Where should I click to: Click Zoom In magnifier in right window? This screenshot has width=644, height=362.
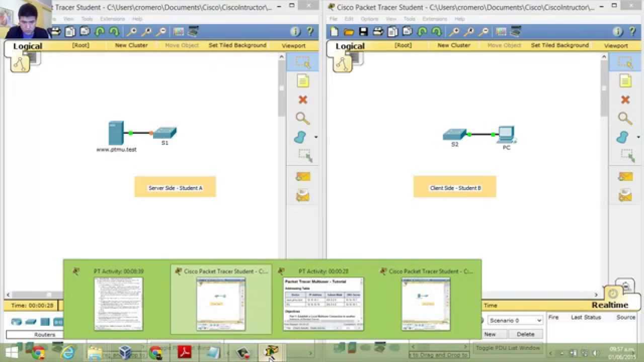(x=454, y=32)
